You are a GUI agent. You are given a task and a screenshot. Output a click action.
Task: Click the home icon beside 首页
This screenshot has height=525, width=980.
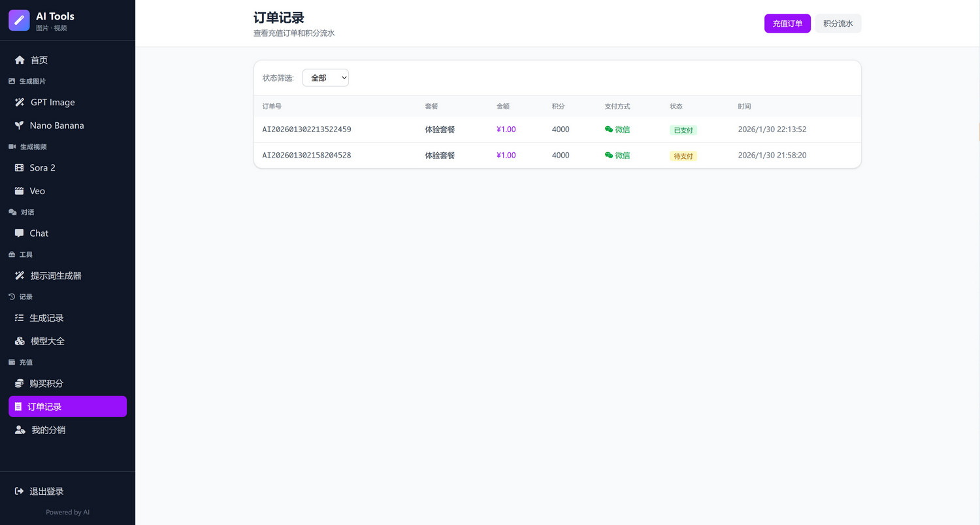point(20,60)
